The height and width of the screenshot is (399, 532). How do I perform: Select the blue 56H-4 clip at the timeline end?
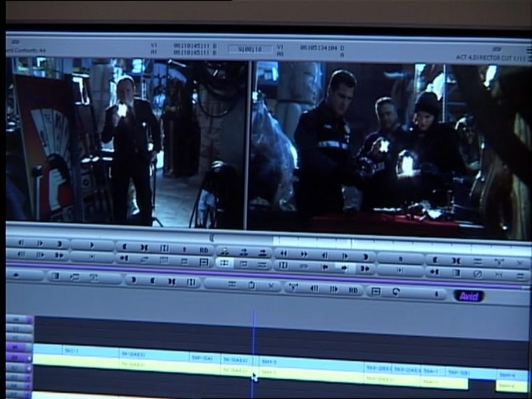[513, 375]
